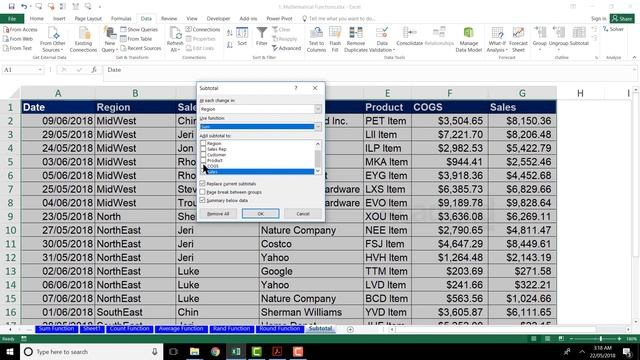
Task: Toggle Summary below data checkbox
Action: pos(202,200)
